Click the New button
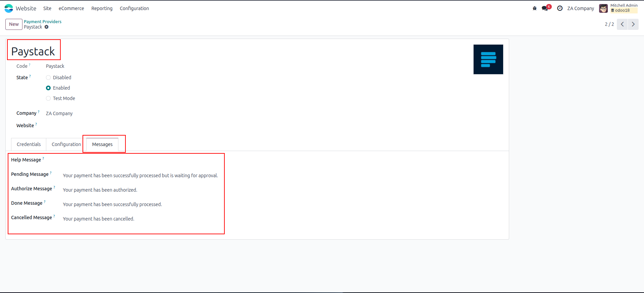Viewport: 644px width, 293px height. (14, 24)
